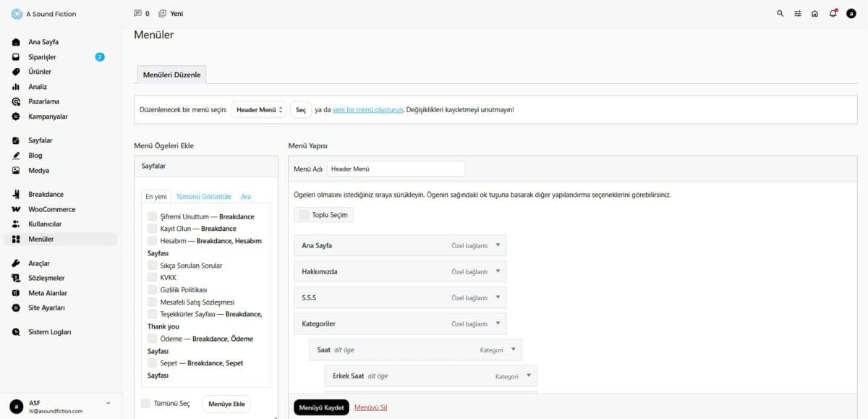Expand the Kategoriler menu item options

pos(498,323)
